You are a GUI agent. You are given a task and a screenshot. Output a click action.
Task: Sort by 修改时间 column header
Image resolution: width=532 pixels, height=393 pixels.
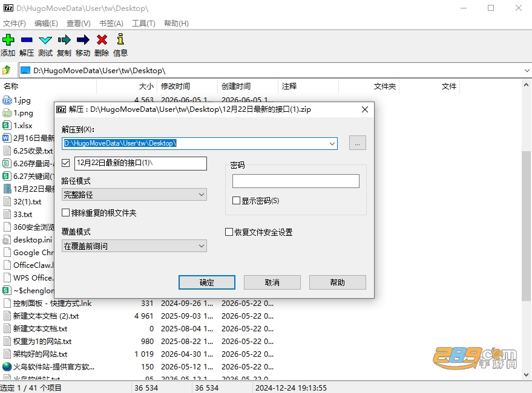pyautogui.click(x=187, y=86)
